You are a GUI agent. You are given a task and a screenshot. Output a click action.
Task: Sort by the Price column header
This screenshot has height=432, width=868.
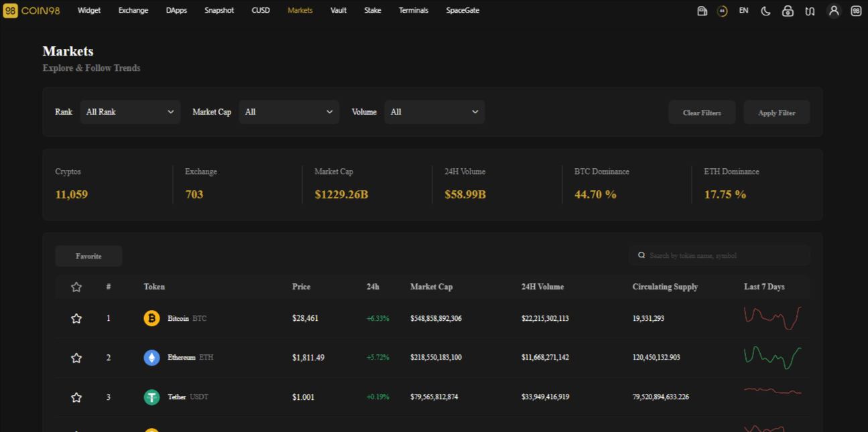pos(302,287)
